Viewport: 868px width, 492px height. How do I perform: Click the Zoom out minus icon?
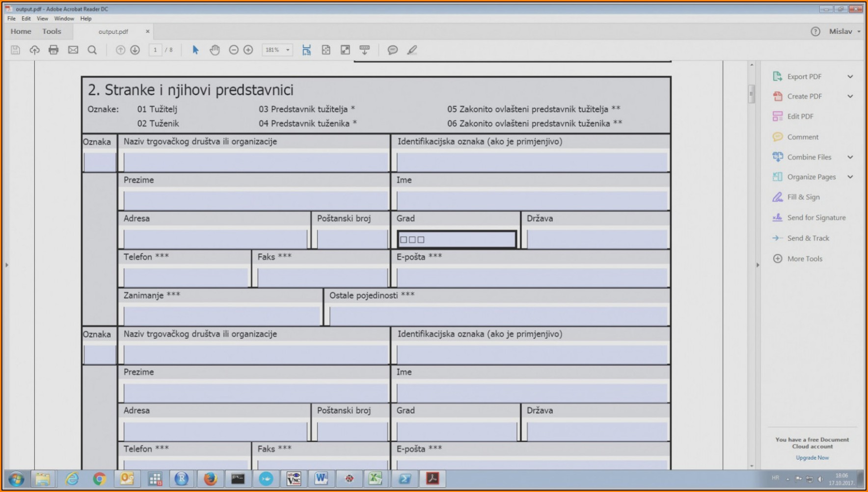click(x=234, y=50)
